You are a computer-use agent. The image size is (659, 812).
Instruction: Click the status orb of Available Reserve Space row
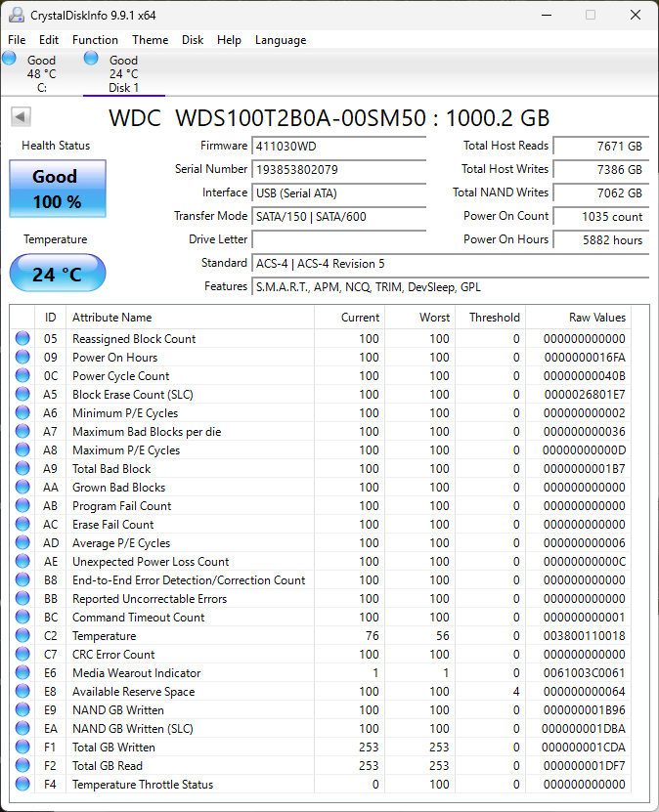pyautogui.click(x=22, y=692)
